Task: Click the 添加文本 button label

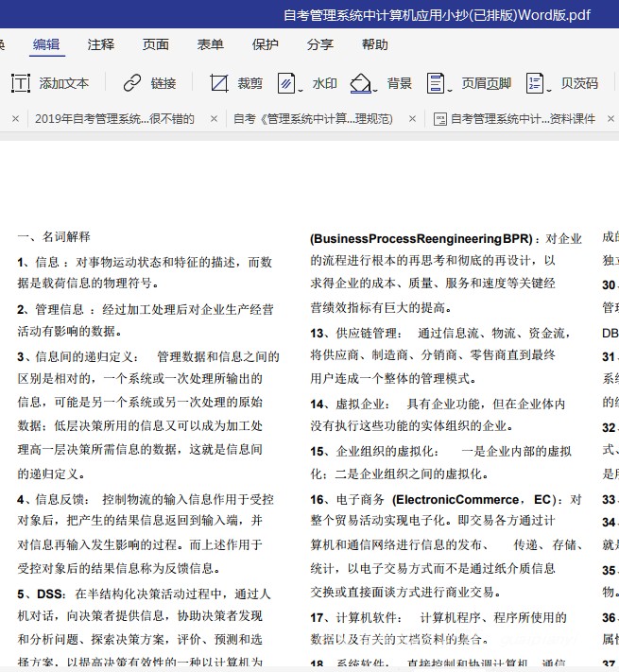Action: click(x=64, y=83)
